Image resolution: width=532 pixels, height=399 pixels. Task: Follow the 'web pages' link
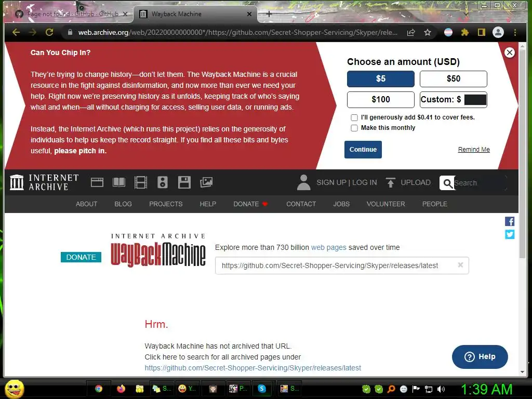[x=328, y=247]
